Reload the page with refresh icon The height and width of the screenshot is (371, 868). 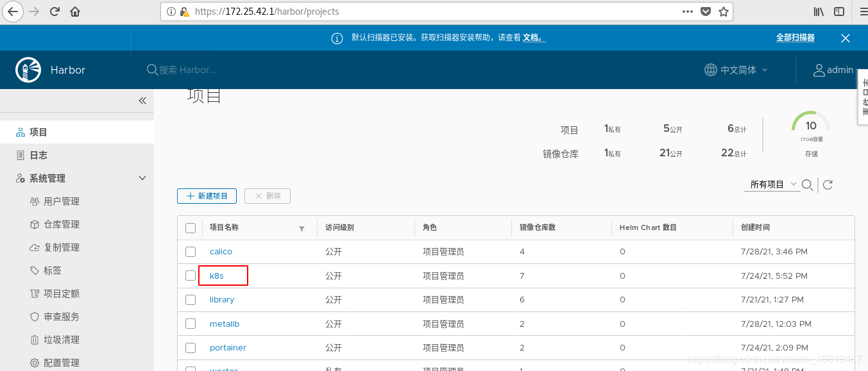point(55,12)
